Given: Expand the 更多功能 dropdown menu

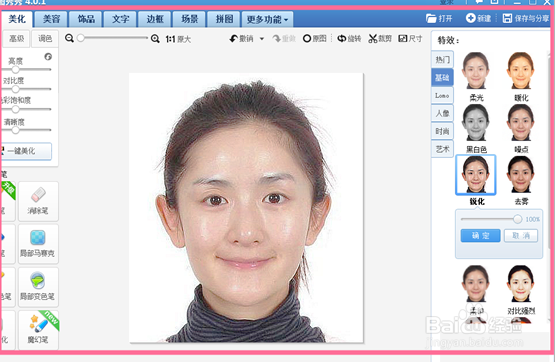Looking at the screenshot, I should [267, 19].
